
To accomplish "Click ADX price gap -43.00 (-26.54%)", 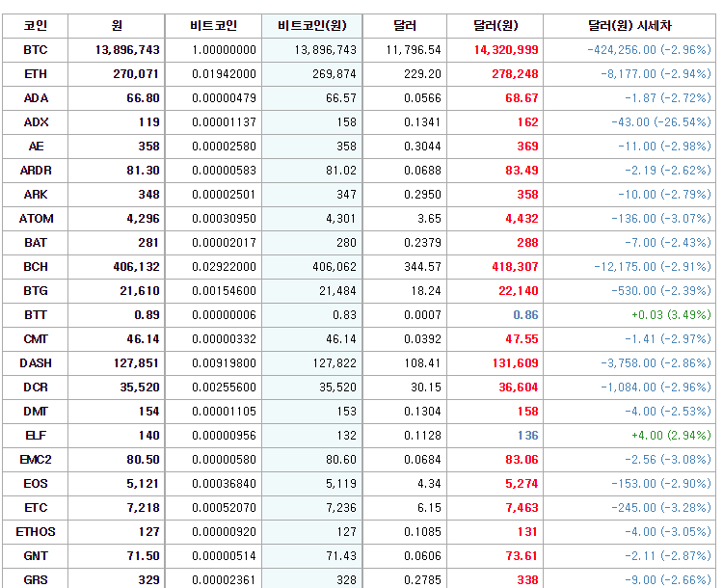I will (661, 122).
